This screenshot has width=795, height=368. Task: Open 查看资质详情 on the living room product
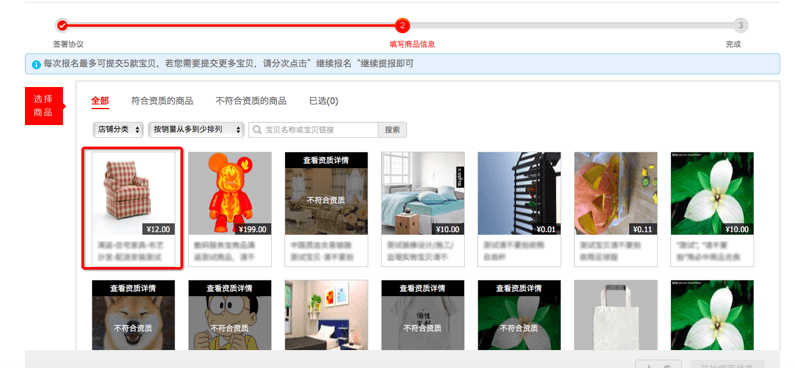point(327,160)
